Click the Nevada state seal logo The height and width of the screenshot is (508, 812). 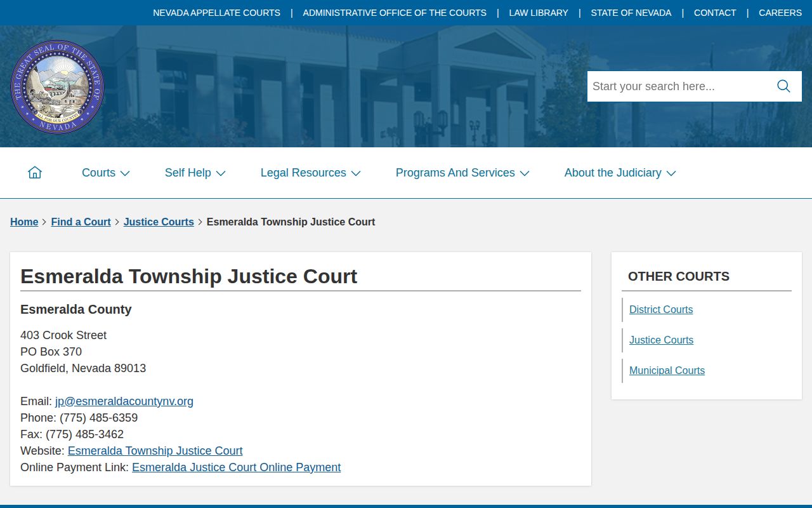57,86
